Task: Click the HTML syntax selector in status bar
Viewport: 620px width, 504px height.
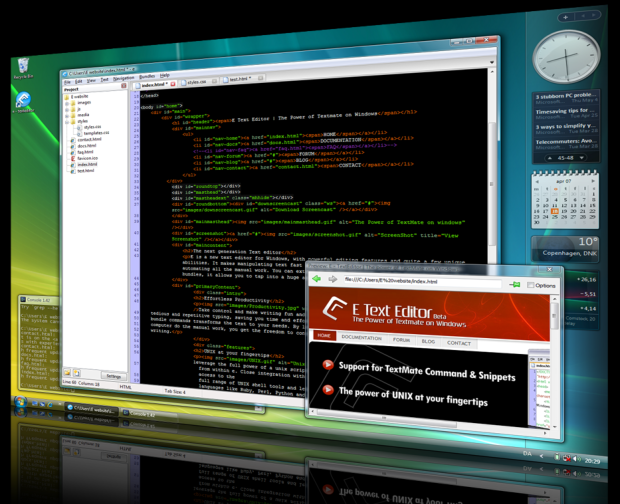Action: click(125, 387)
